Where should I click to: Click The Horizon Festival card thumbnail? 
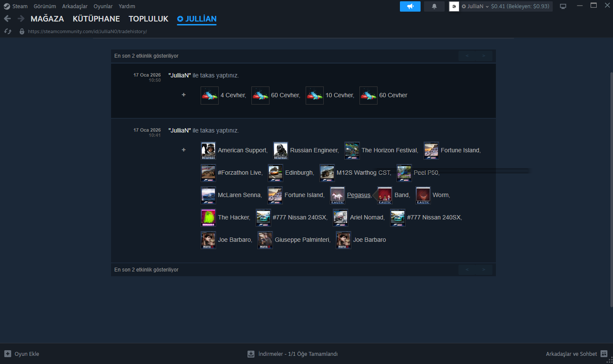tap(352, 150)
